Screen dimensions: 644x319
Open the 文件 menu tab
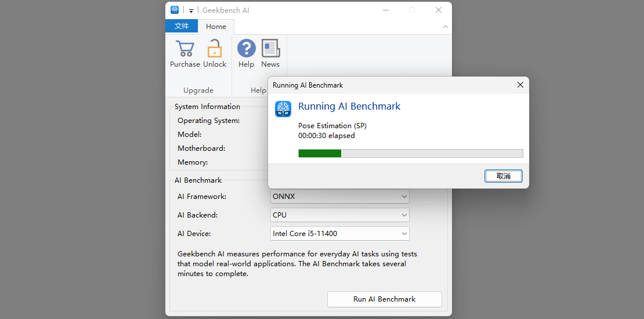pos(182,26)
